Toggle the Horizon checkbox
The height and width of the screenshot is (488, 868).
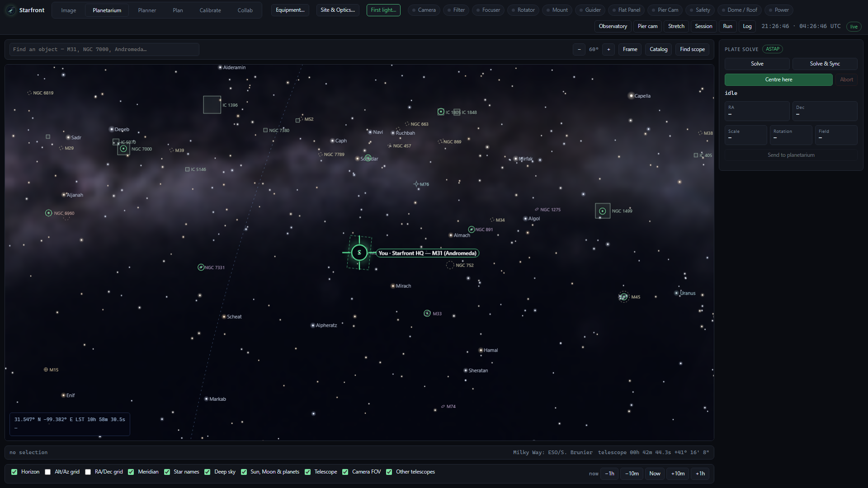click(14, 472)
